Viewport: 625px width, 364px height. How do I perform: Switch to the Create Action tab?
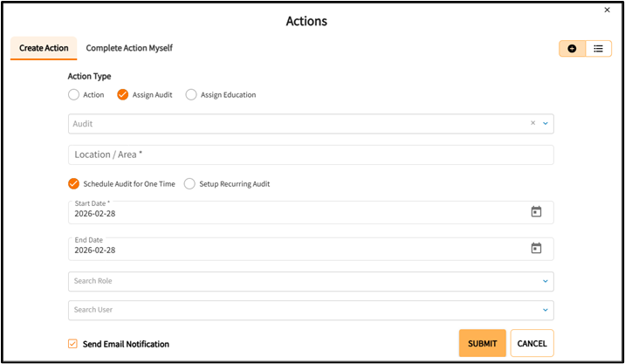(44, 48)
